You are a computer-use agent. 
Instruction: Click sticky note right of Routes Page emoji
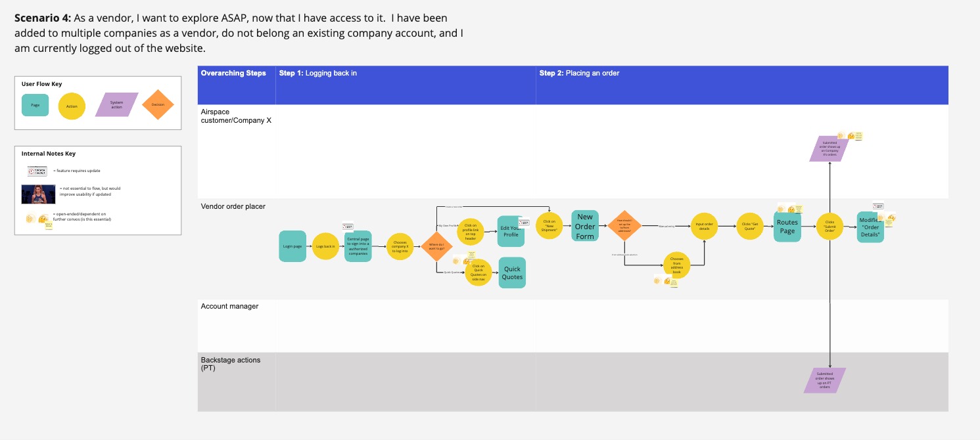(x=799, y=209)
